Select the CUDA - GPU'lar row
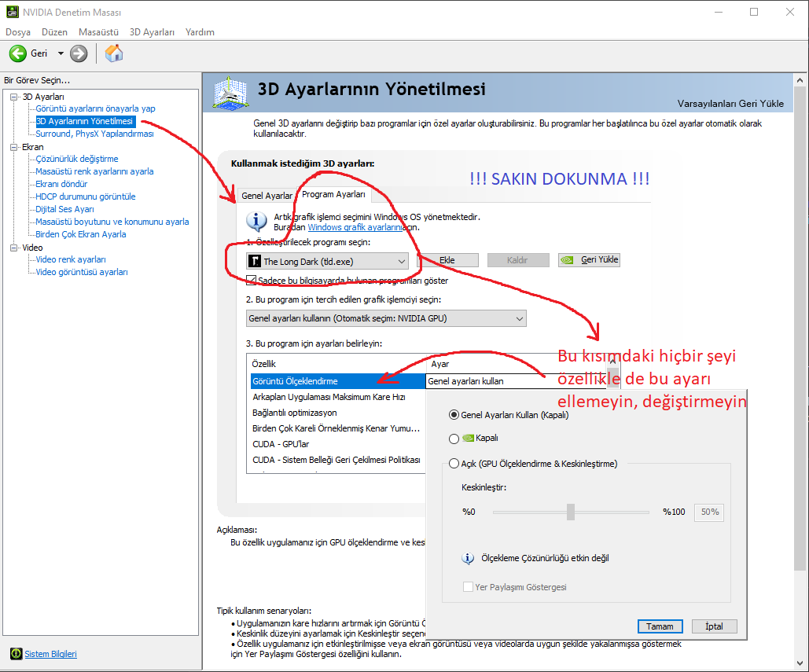This screenshot has height=672, width=809. click(281, 445)
